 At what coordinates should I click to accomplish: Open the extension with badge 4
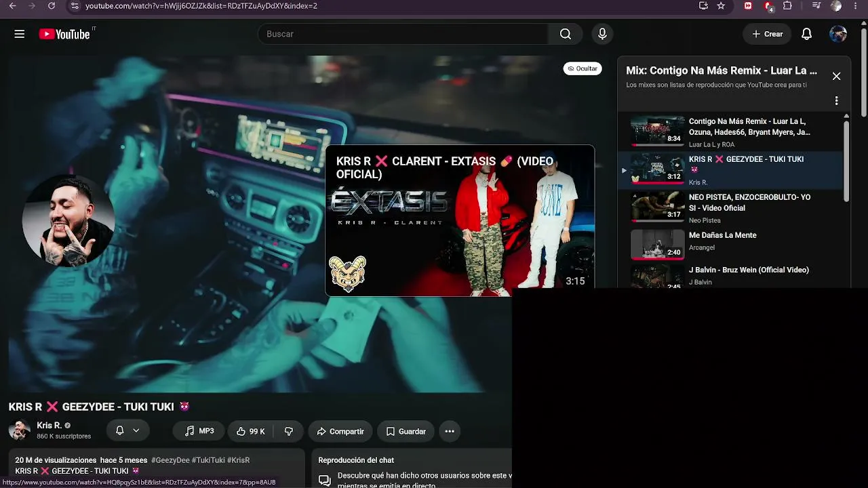(768, 7)
